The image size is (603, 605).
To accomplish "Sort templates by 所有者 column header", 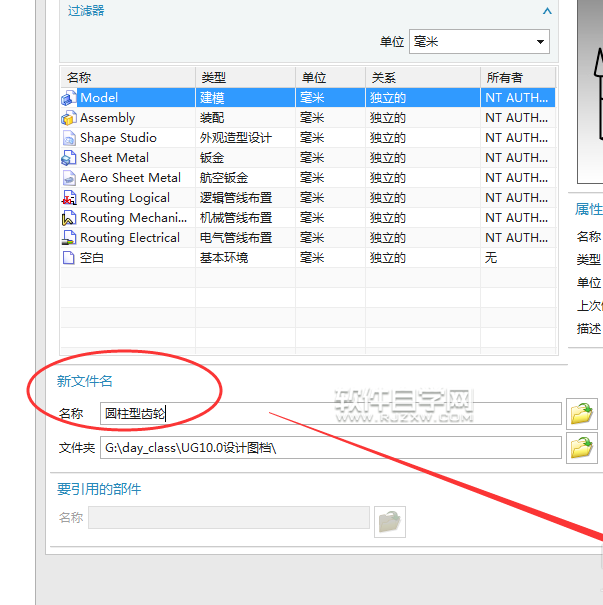I will click(518, 78).
